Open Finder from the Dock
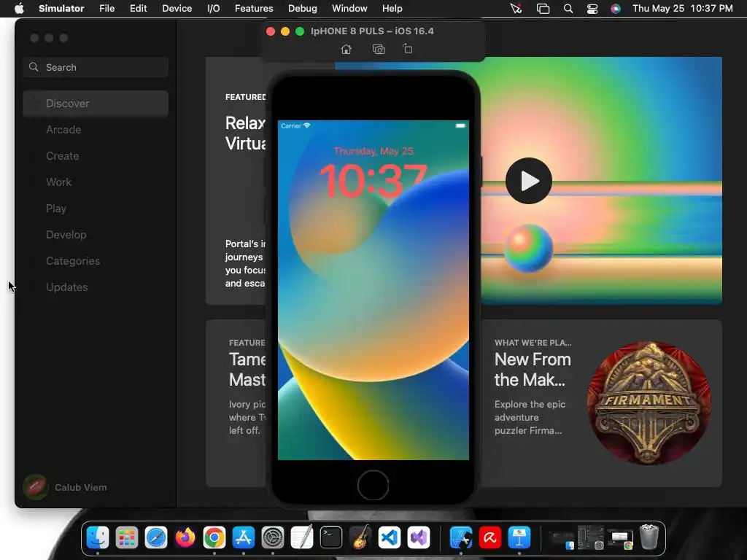Screen dimensions: 747x560 98,537
